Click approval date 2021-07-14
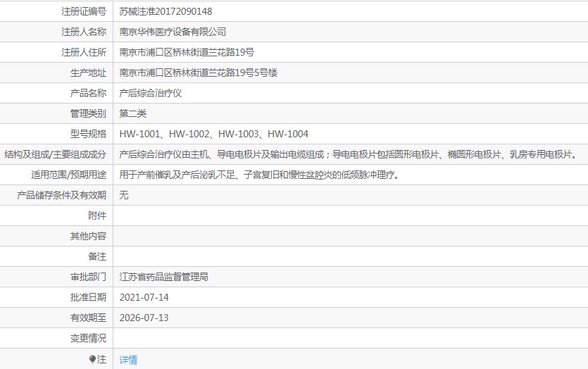The width and height of the screenshot is (588, 369). point(144,297)
